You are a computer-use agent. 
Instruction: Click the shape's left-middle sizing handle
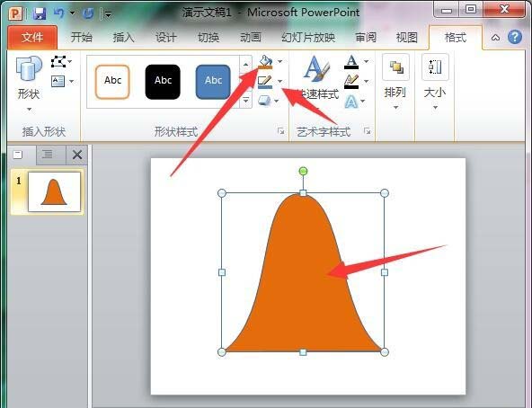[x=222, y=272]
